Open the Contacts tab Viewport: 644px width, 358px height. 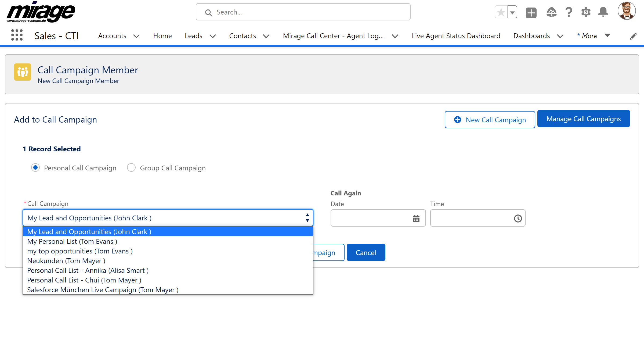point(243,36)
